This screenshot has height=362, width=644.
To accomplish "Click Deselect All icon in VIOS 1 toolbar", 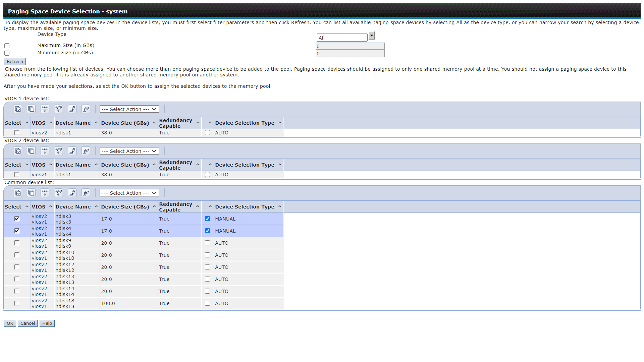I will pyautogui.click(x=31, y=109).
